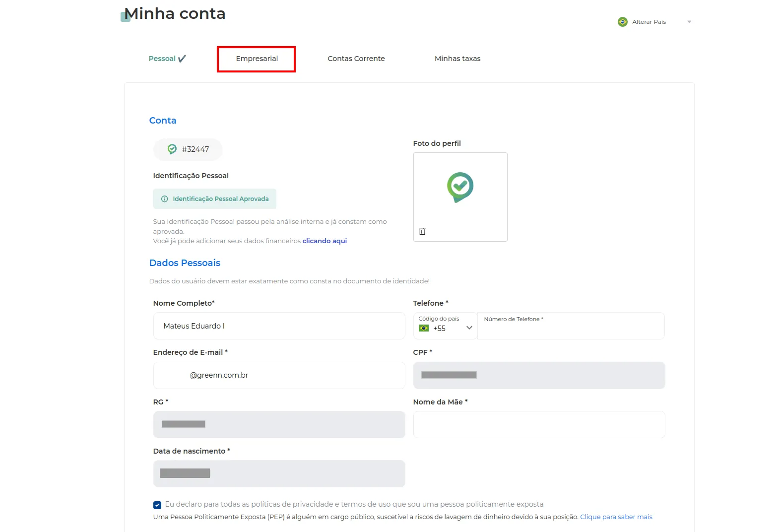Select the Pessoal tab
This screenshot has width=781, height=532.
(162, 59)
